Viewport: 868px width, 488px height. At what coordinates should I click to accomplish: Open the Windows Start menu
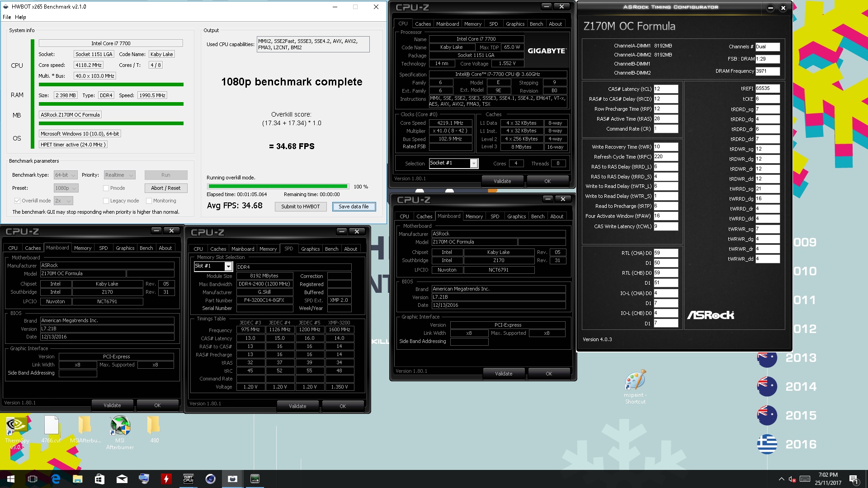click(x=11, y=479)
